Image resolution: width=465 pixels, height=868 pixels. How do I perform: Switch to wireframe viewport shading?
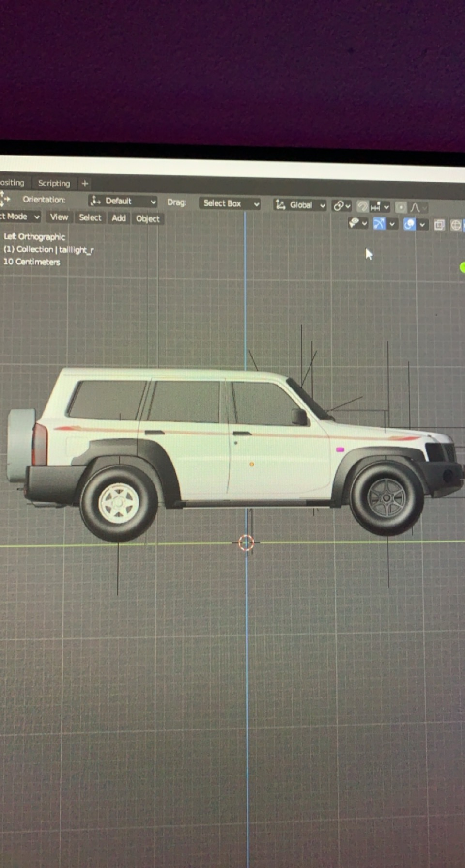click(x=456, y=225)
